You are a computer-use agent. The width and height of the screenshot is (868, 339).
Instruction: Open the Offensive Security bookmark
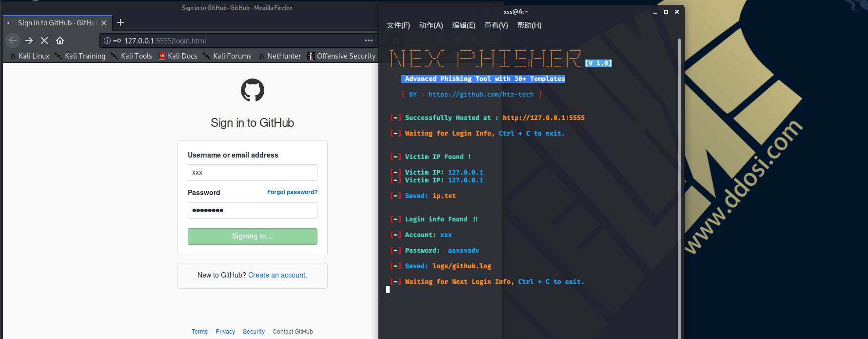coord(341,56)
